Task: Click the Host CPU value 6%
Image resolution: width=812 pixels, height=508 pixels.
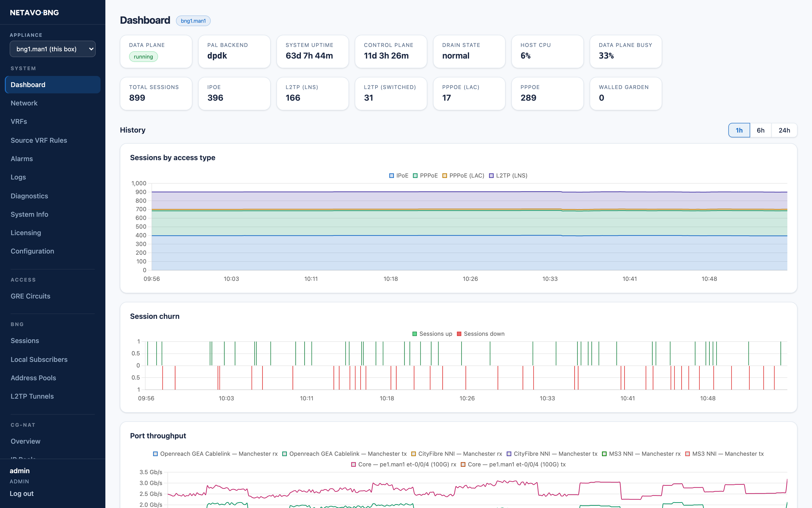Action: [x=525, y=56]
